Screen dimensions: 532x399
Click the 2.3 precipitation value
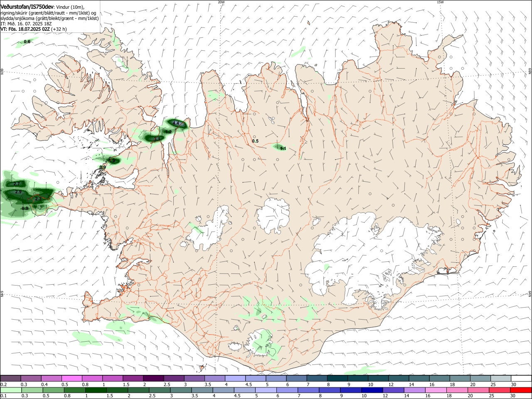pos(38,199)
